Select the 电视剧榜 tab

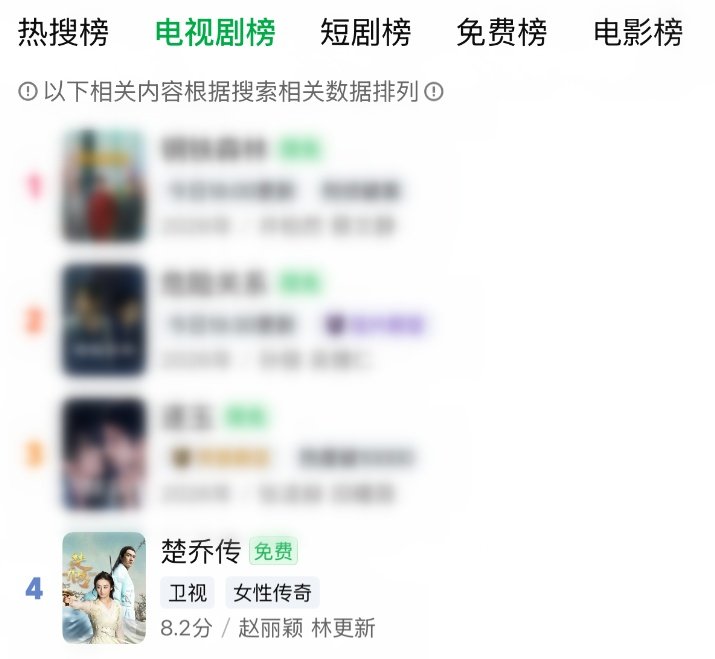tap(215, 33)
